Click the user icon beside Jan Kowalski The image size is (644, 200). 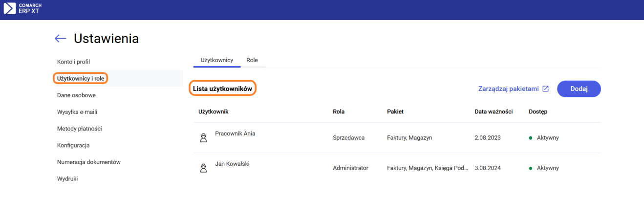204,168
